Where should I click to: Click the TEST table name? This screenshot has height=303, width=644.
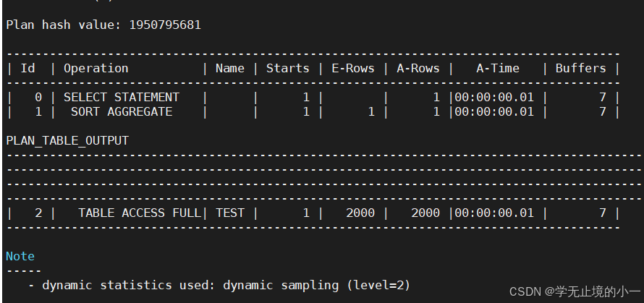[230, 213]
